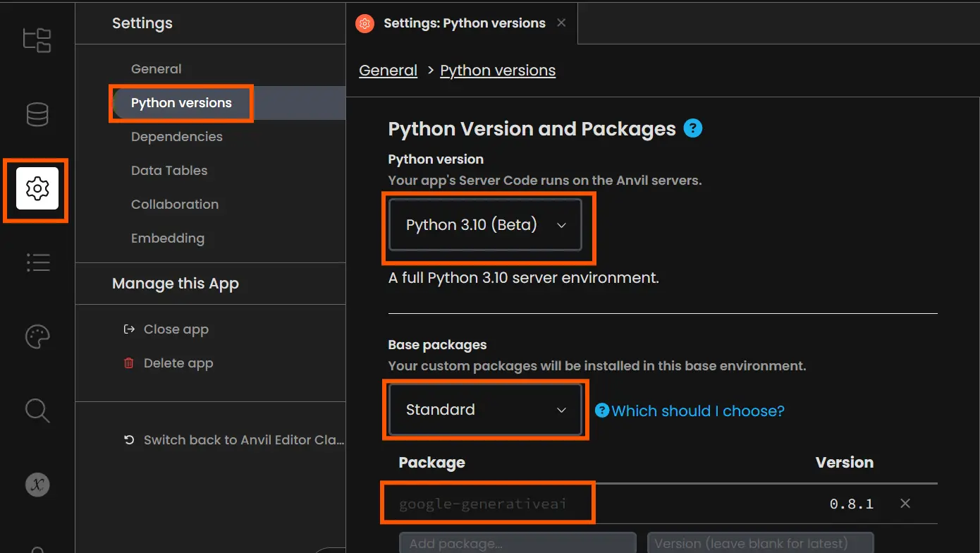
Task: Select Python versions in the Settings list
Action: click(181, 103)
